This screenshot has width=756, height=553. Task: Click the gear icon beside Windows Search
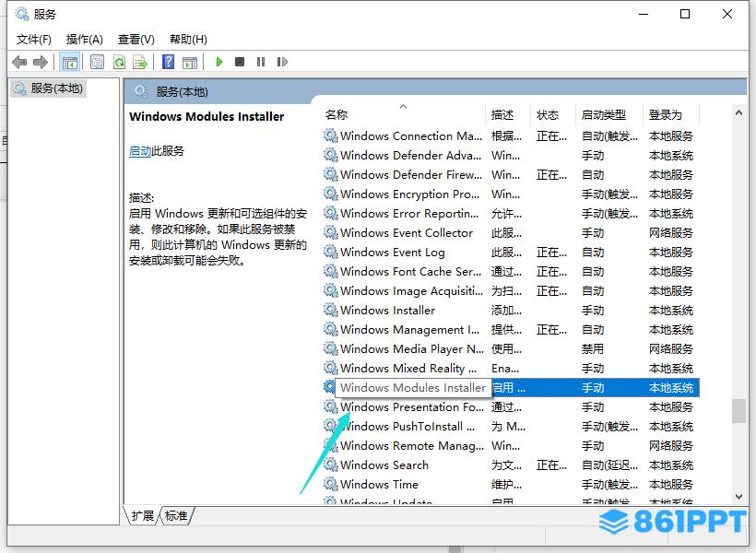pos(330,465)
